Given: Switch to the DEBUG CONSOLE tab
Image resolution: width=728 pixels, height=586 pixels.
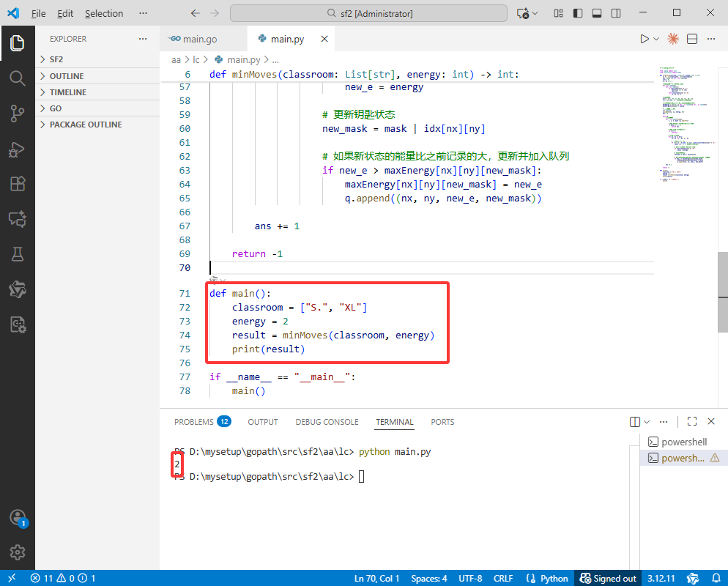Looking at the screenshot, I should point(327,422).
